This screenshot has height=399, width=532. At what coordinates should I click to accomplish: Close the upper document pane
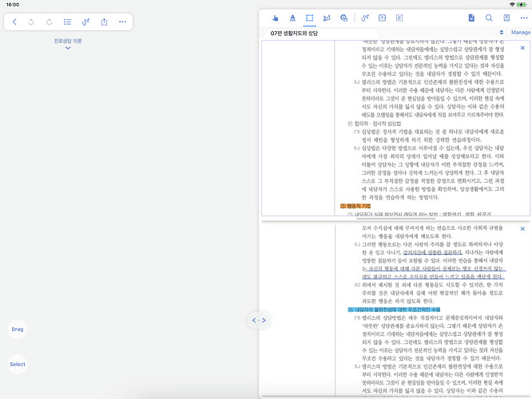tap(522, 48)
